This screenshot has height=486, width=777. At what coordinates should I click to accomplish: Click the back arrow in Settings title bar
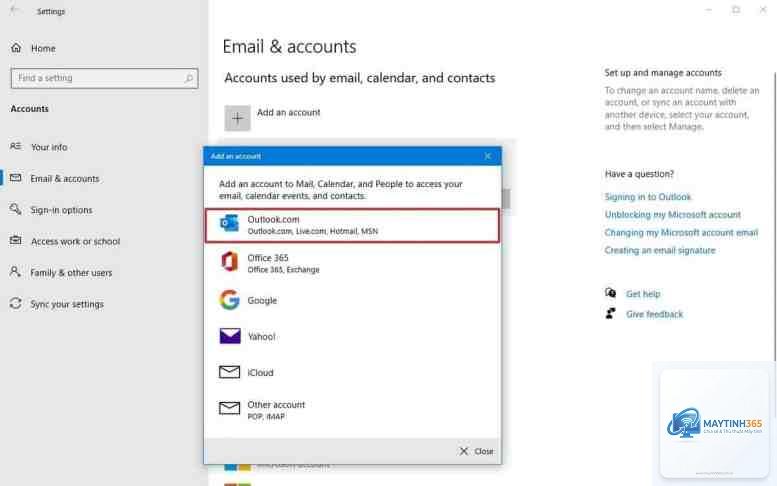pos(14,10)
